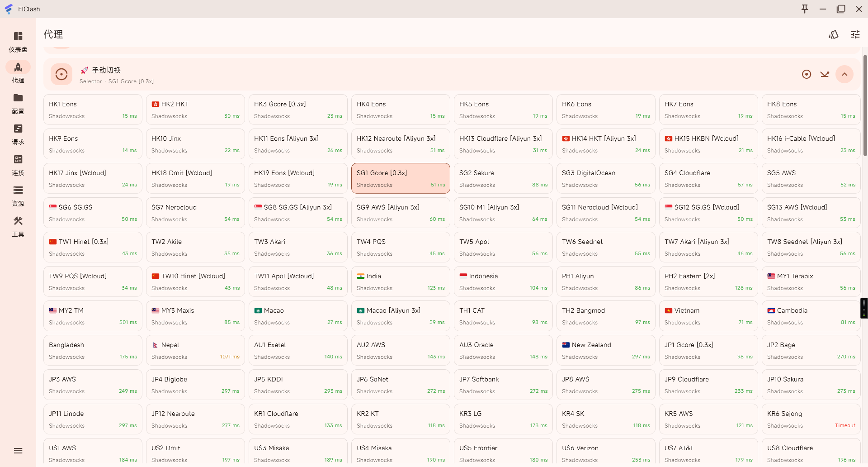Click the style/theme icon in proxy header

pyautogui.click(x=834, y=34)
